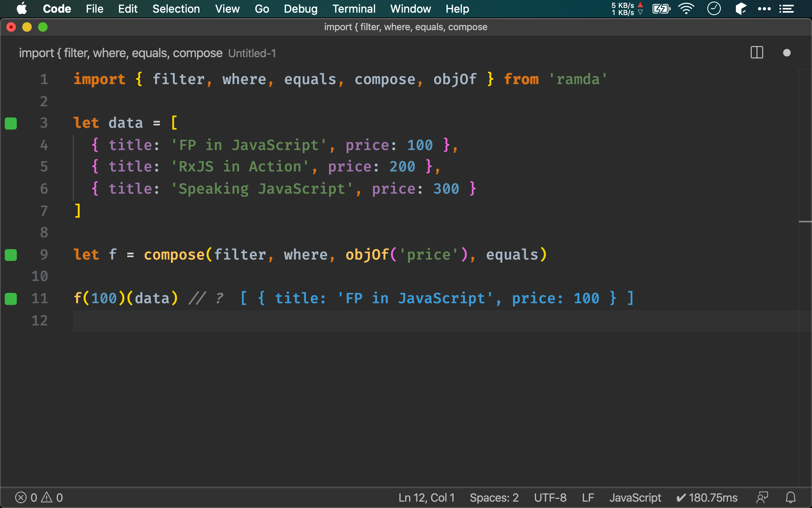812x508 pixels.
Task: Toggle line 3 breakpoint green dot
Action: coord(11,123)
